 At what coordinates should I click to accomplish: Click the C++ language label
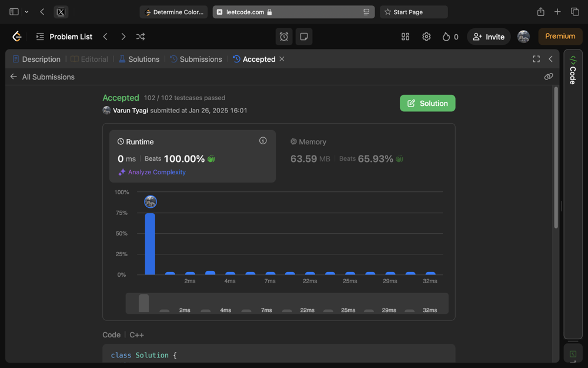click(136, 335)
